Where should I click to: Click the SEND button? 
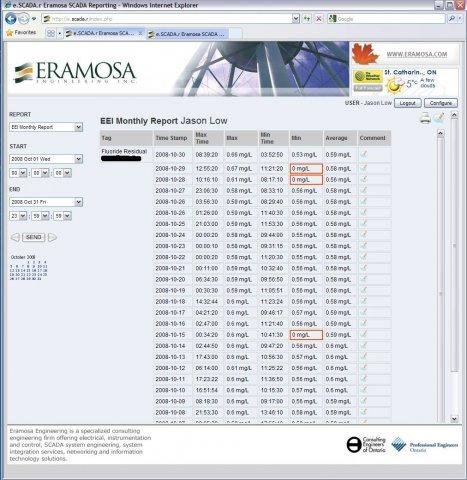pos(34,237)
